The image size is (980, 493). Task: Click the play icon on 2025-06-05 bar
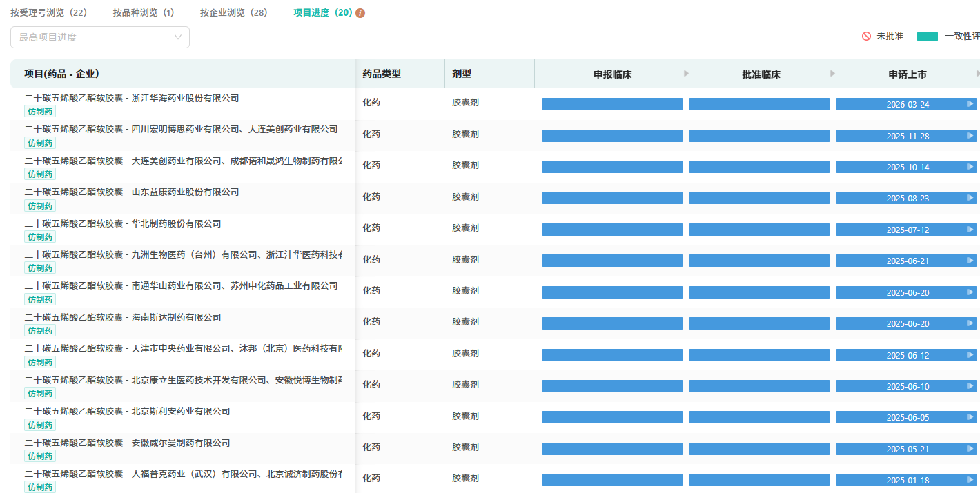coord(970,418)
